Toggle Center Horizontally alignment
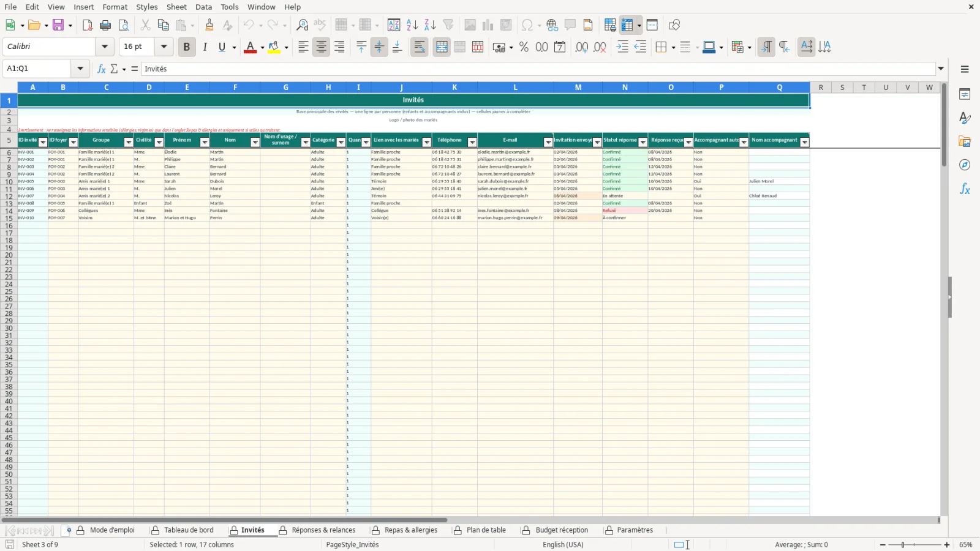The width and height of the screenshot is (980, 551). (321, 47)
